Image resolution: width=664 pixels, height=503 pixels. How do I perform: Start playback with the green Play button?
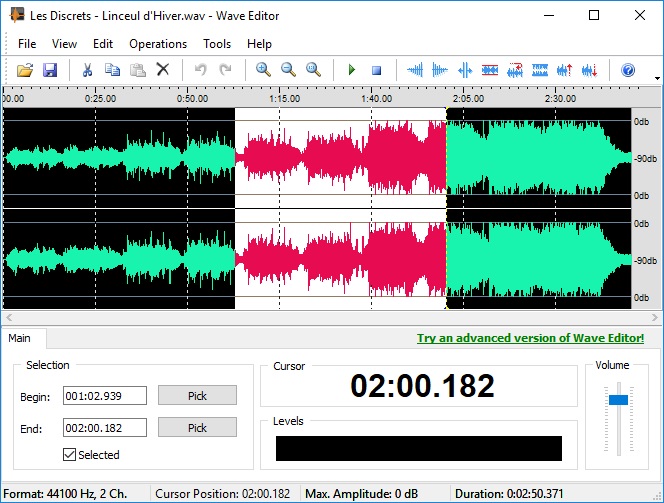tap(351, 69)
